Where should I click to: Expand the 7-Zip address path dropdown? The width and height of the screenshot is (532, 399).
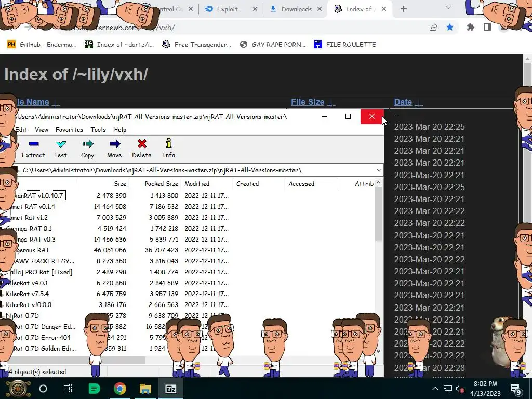[x=379, y=170]
